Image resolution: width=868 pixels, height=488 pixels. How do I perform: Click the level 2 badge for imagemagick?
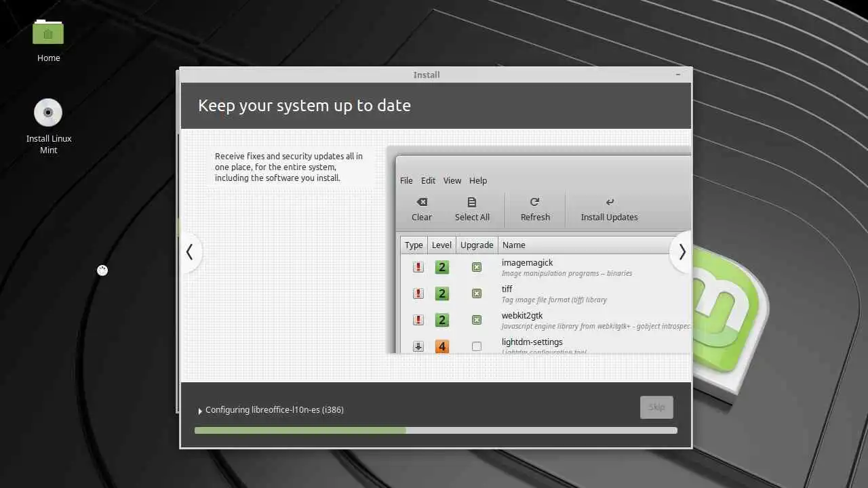click(441, 267)
